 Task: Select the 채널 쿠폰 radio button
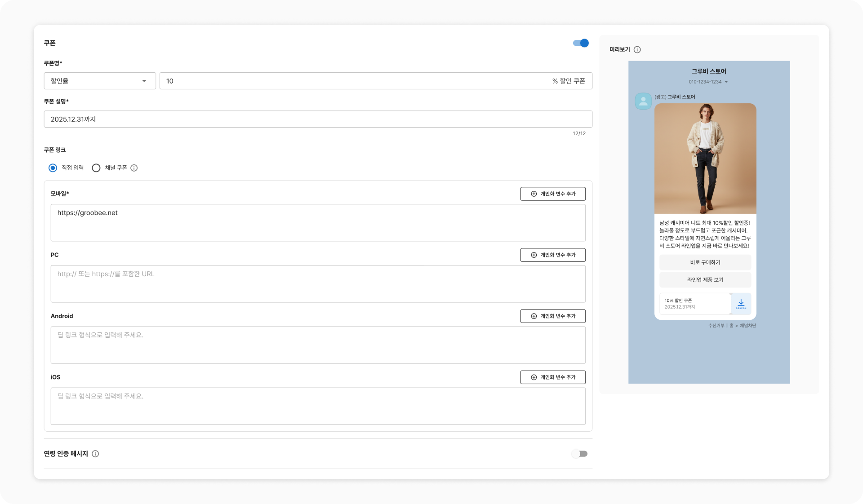click(x=96, y=168)
